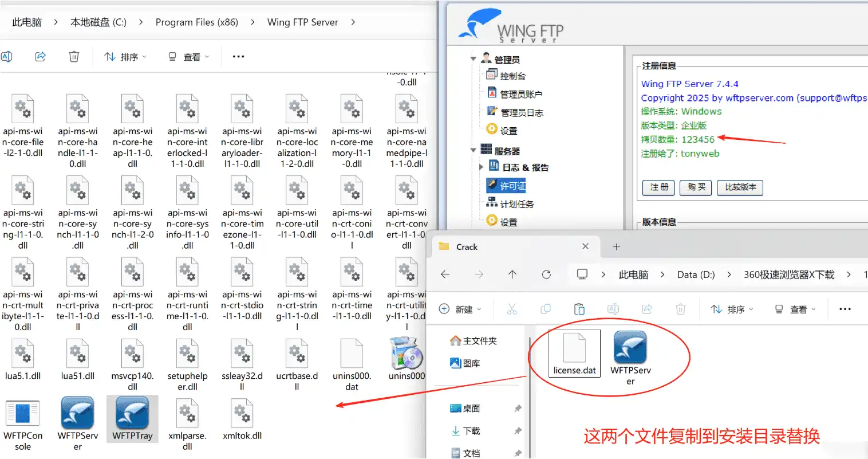Select license.dat in the Crack folder
The height and width of the screenshot is (459, 868).
pos(574,354)
